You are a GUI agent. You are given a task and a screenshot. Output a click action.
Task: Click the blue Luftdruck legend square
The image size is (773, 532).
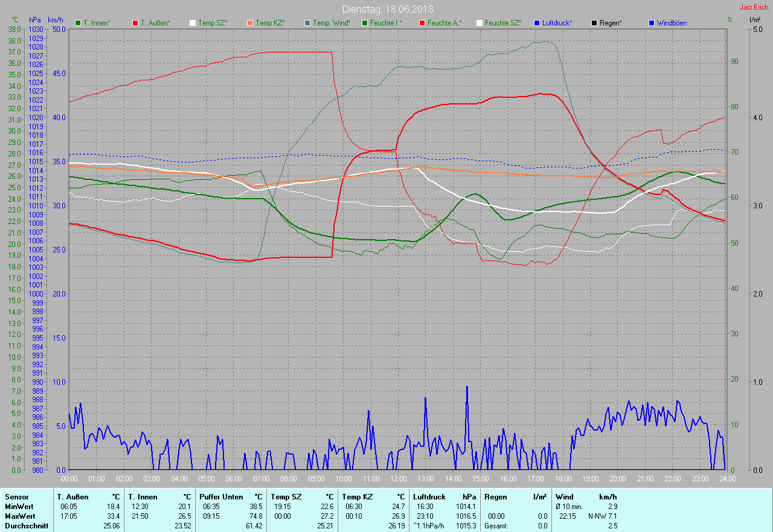[x=536, y=23]
